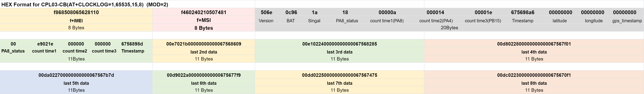
Task: Click the last 2nd data cell
Action: tap(204, 52)
